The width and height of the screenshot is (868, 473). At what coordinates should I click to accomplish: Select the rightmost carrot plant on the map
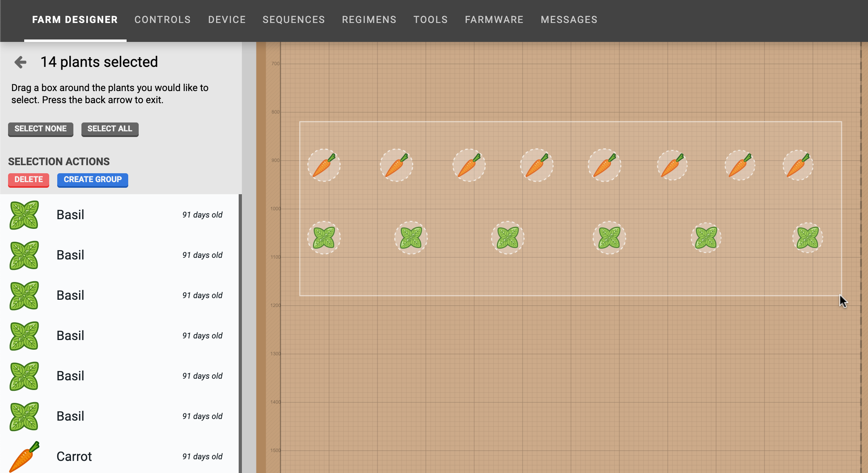coord(798,165)
